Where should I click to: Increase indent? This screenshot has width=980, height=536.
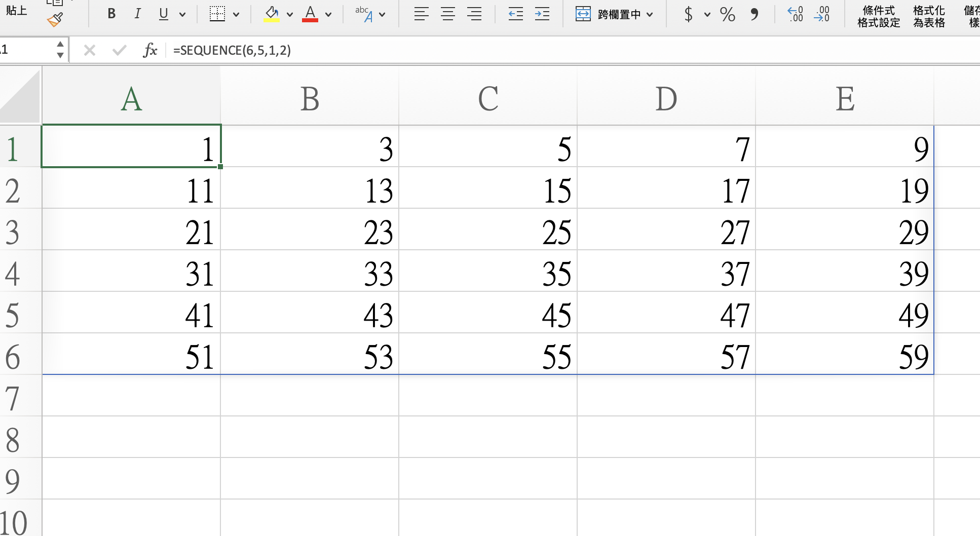tap(542, 14)
